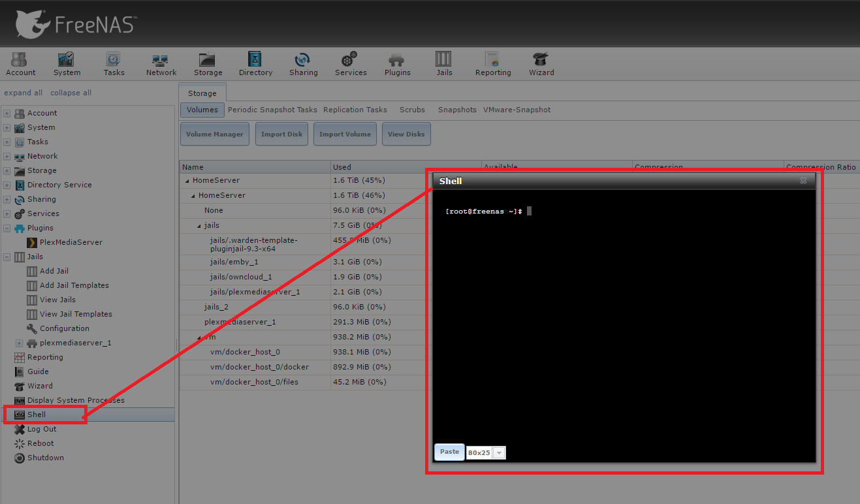Open the Tasks toolbar icon
The image size is (860, 504).
click(x=114, y=64)
